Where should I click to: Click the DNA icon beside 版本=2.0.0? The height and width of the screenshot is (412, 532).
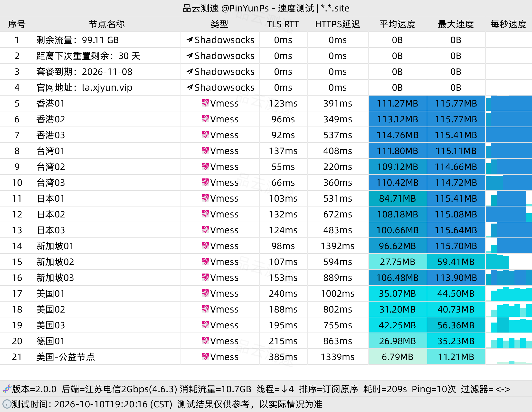click(7, 389)
